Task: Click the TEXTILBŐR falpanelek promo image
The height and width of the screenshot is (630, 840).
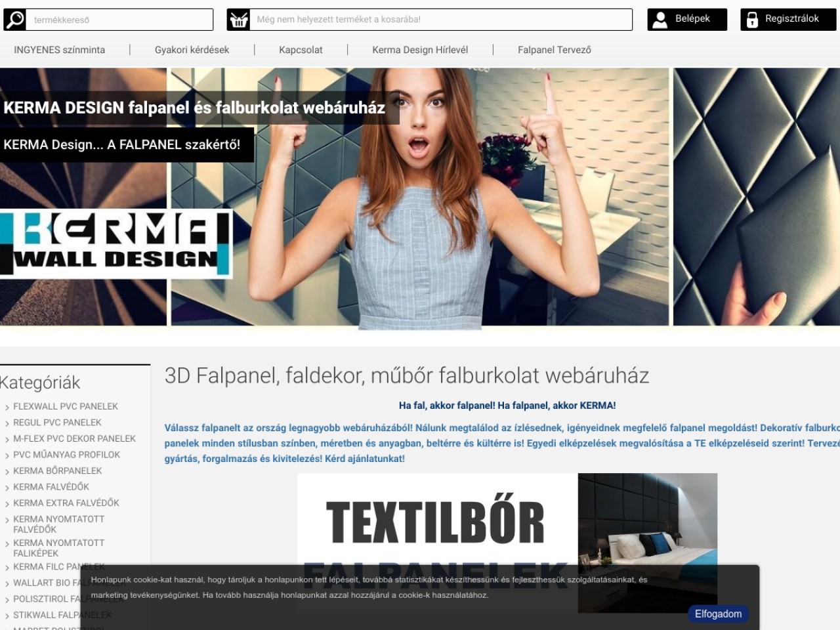Action: pyautogui.click(x=507, y=543)
